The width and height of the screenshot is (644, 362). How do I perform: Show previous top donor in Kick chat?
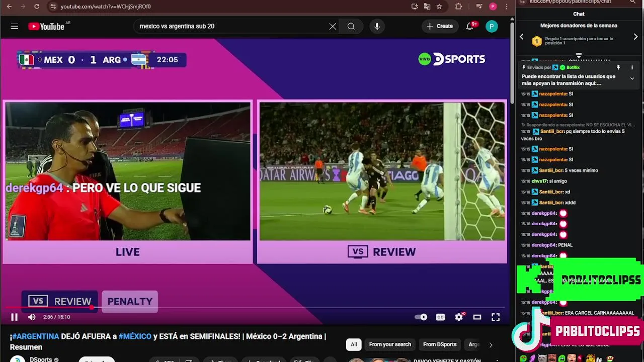(522, 37)
